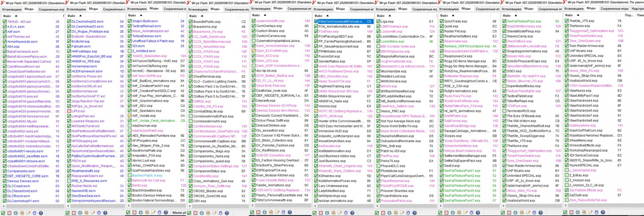Toggle the Holoboy.esp checkbox

(316, 106)
